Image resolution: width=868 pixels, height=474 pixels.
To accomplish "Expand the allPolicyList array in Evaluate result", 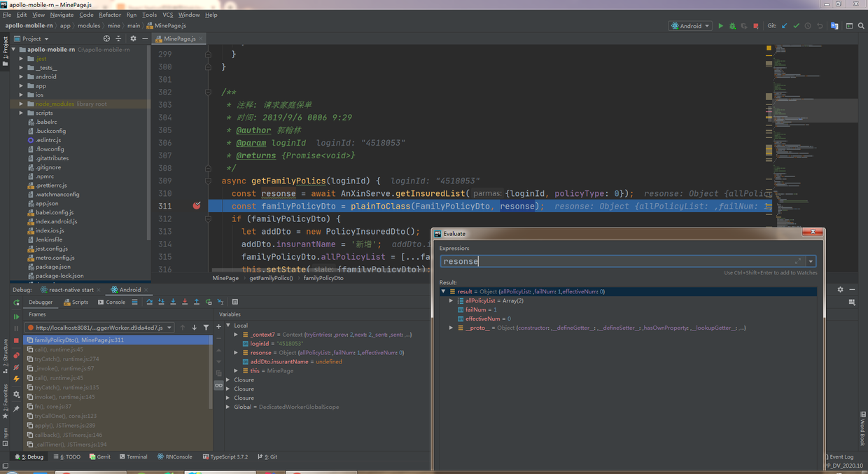I will pos(451,300).
